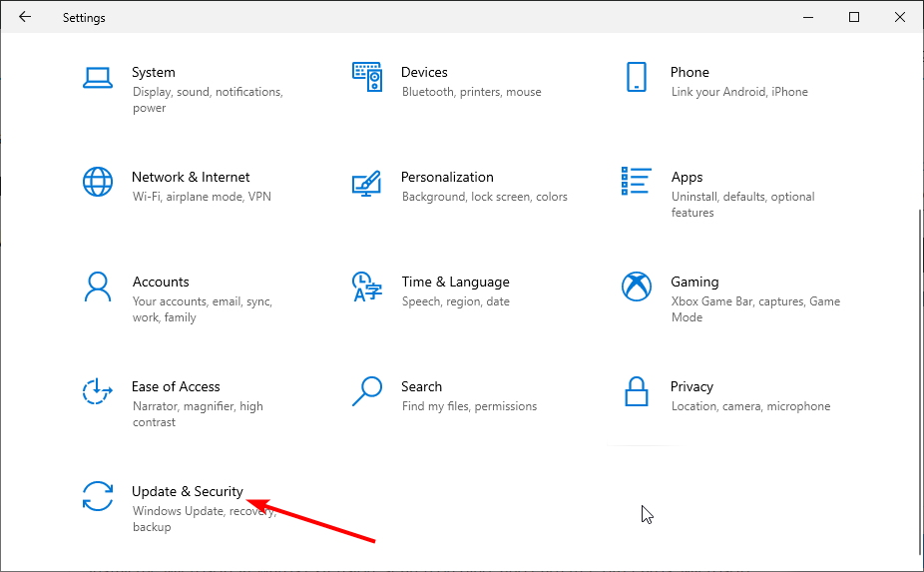Click the Update & Security arrows icon

click(x=97, y=496)
